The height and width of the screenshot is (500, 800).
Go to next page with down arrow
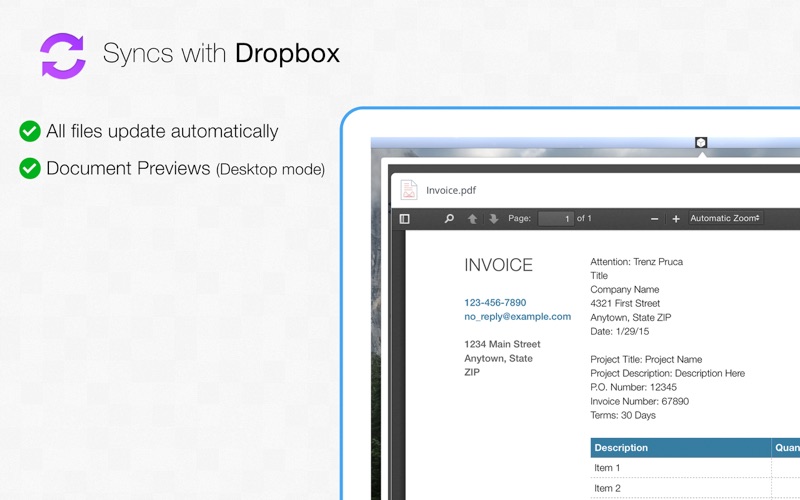493,219
